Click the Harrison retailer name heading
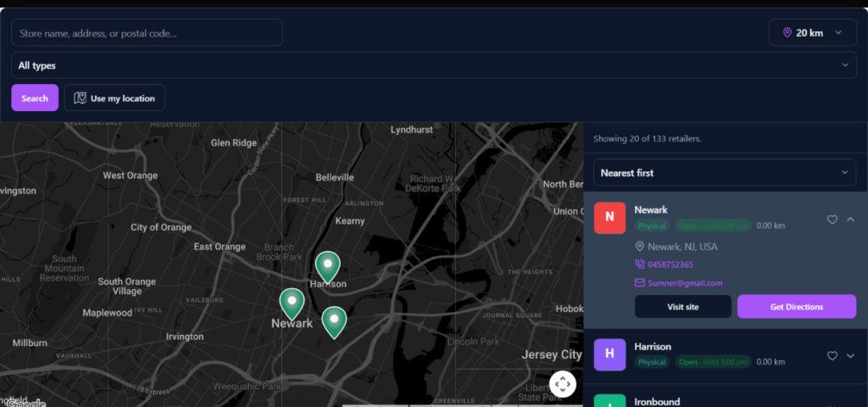Viewport: 868px width, 407px height. coord(653,347)
